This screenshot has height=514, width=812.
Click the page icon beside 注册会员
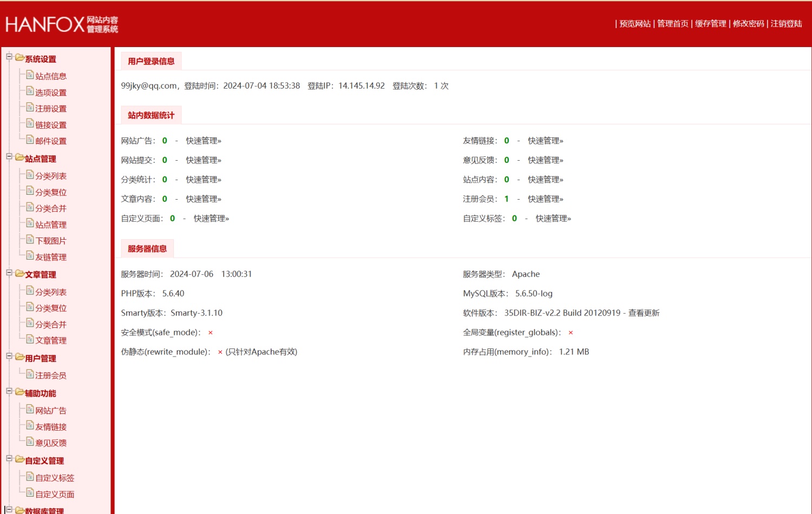click(x=30, y=374)
